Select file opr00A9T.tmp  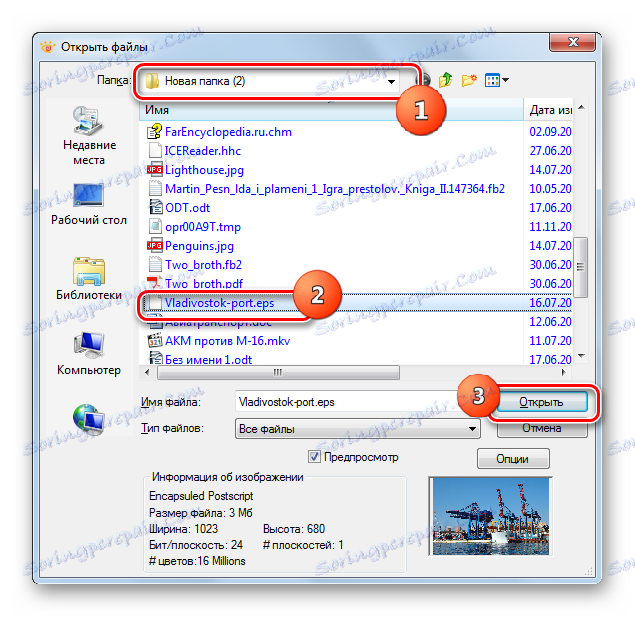(x=202, y=227)
